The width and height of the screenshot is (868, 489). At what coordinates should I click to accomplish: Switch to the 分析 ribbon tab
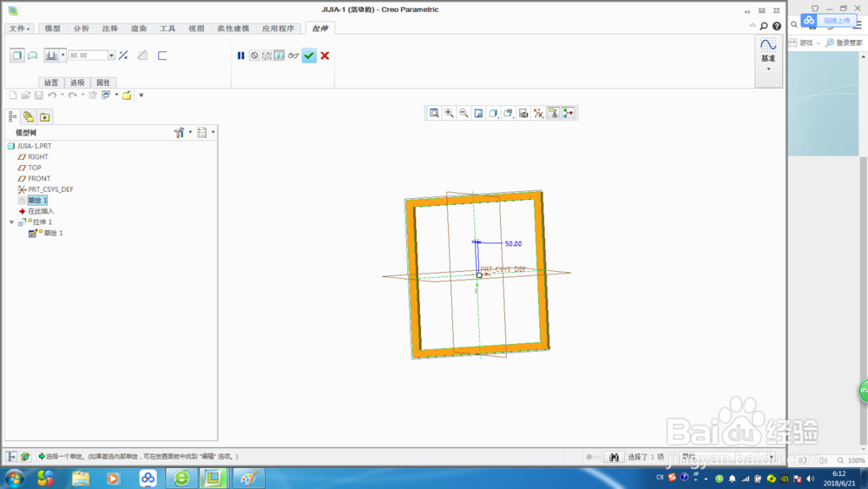click(82, 29)
